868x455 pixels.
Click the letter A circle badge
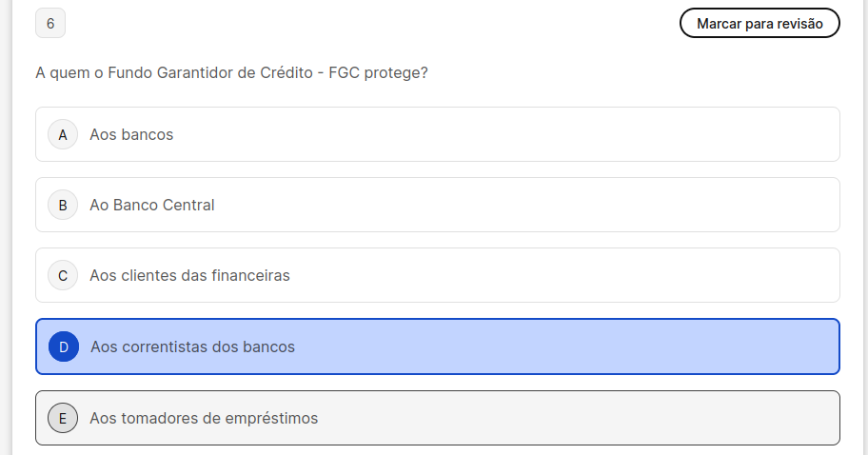pyautogui.click(x=63, y=134)
